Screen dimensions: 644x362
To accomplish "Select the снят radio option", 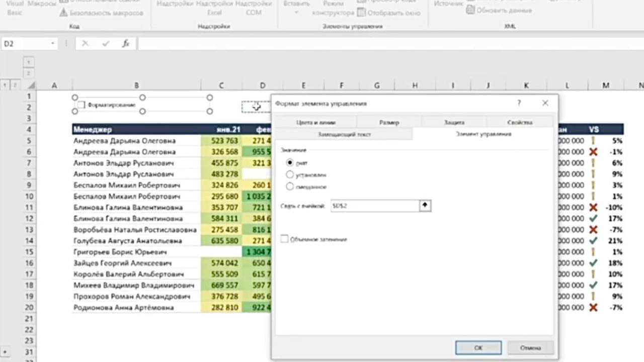I will 289,163.
